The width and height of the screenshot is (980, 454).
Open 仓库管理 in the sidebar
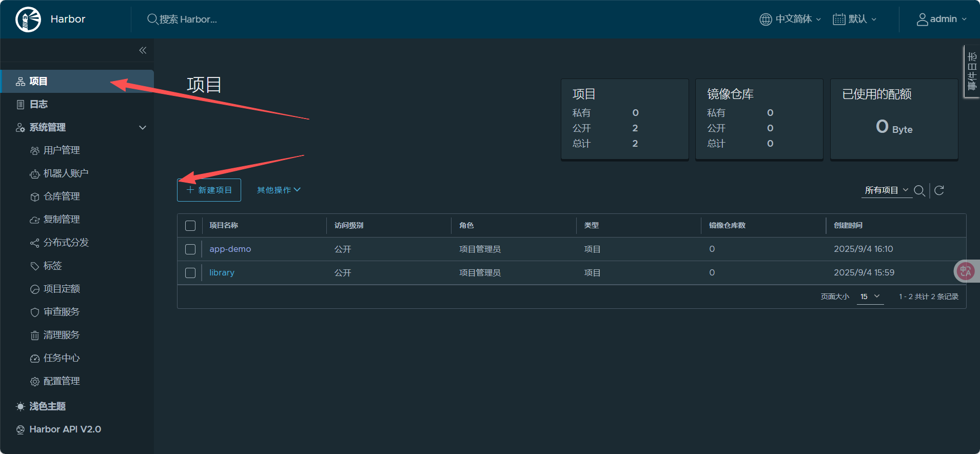click(62, 197)
